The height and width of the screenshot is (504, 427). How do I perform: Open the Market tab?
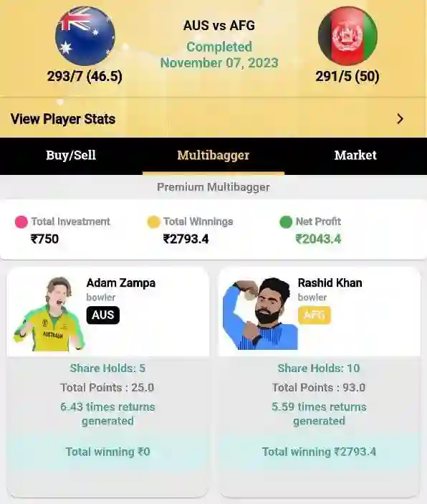click(355, 156)
